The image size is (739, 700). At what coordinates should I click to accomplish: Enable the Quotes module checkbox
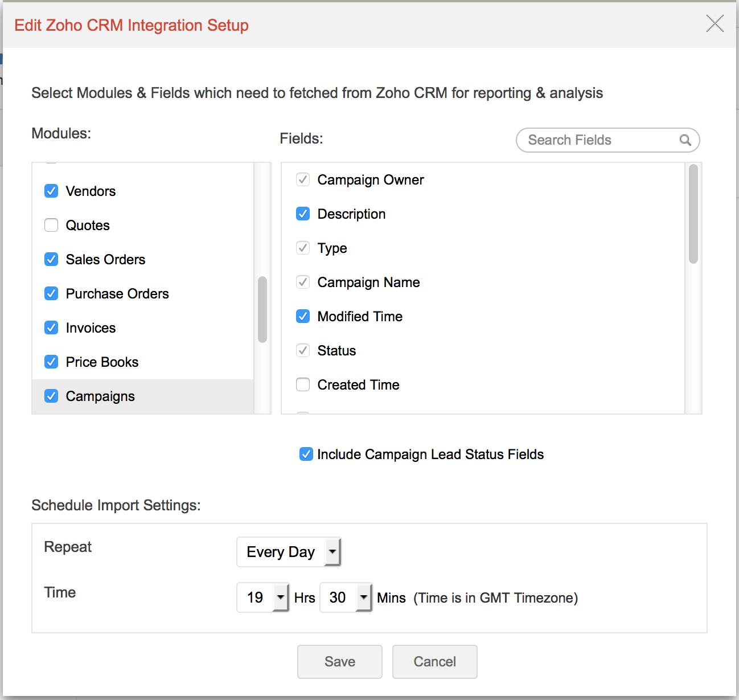51,225
